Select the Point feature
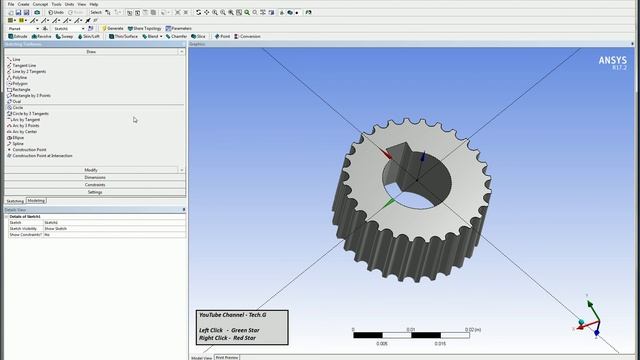640x360 pixels. click(222, 36)
